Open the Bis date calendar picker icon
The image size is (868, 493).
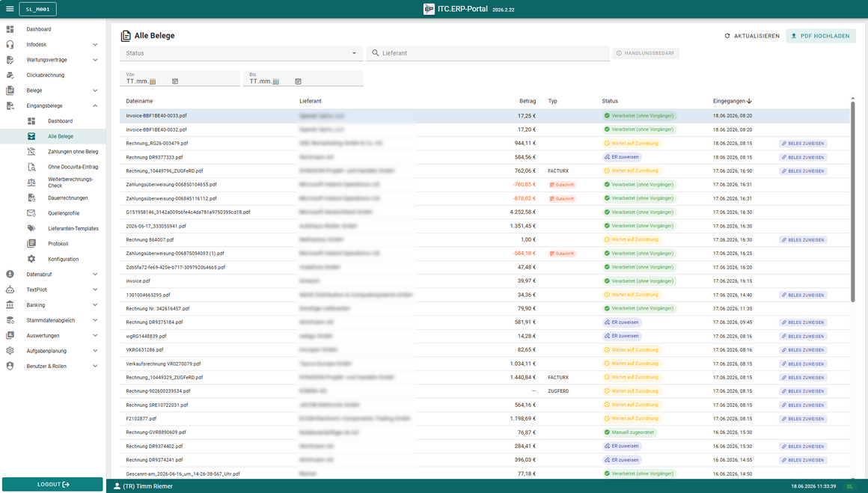[298, 82]
